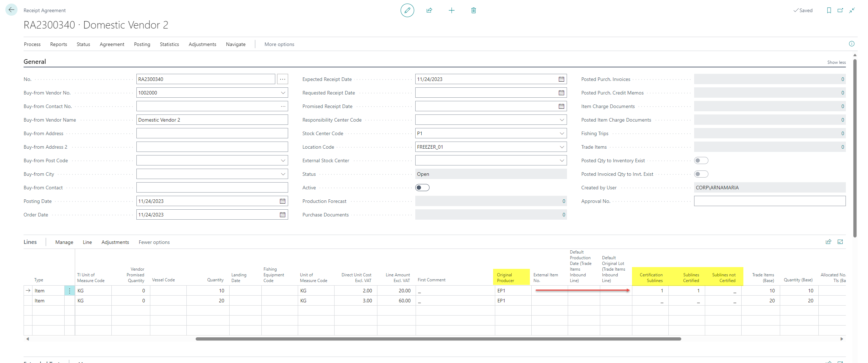Click the Show less link
The height and width of the screenshot is (363, 868).
[836, 62]
